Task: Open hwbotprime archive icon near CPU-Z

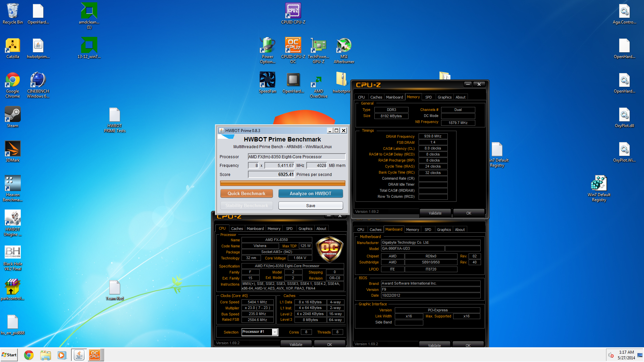Action: pyautogui.click(x=341, y=83)
